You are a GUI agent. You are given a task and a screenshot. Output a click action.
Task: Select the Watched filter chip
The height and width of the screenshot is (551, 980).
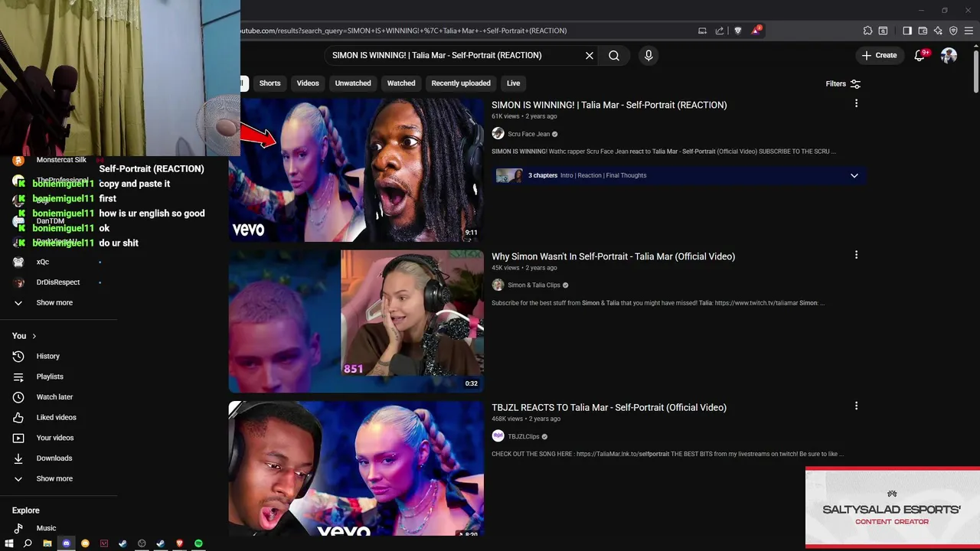401,83
